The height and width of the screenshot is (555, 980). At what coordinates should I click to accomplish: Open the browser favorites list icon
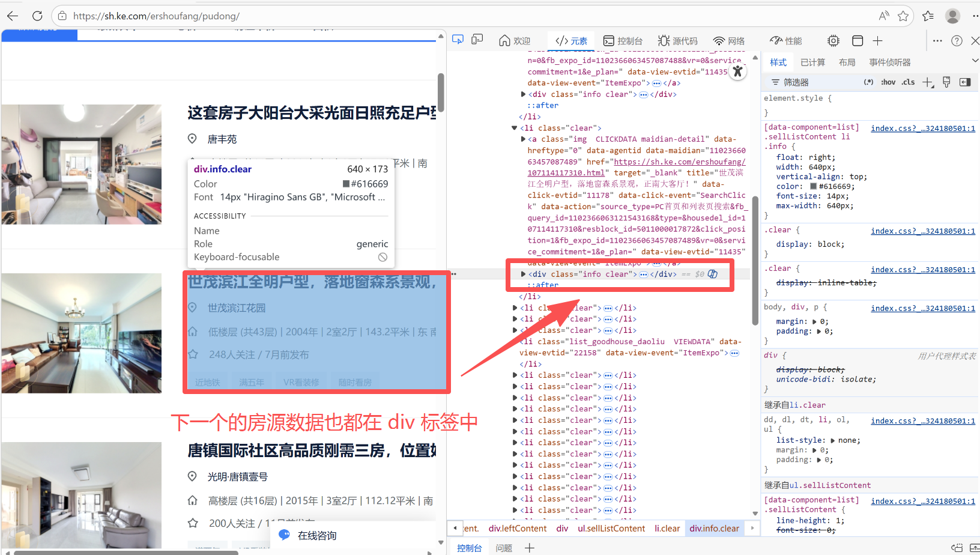(x=928, y=16)
